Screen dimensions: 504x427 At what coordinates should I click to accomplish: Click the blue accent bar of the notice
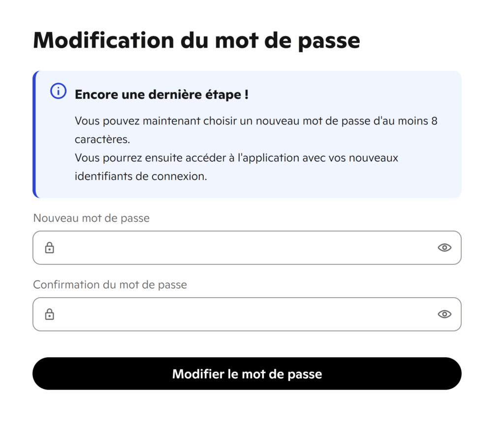point(34,134)
